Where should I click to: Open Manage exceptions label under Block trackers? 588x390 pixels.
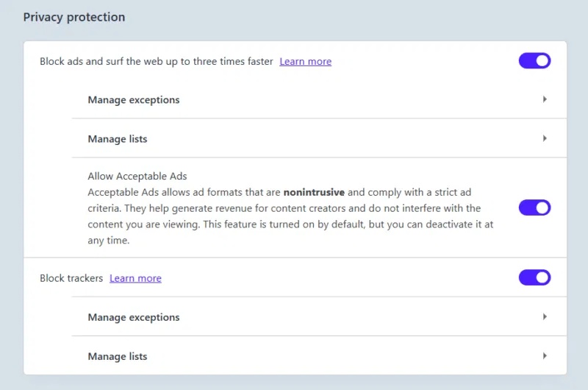pyautogui.click(x=134, y=317)
